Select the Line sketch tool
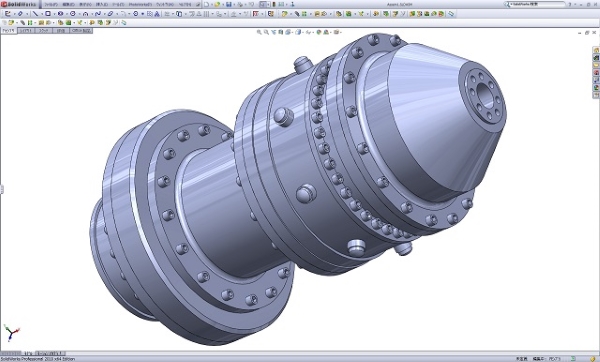Image resolution: width=600 pixels, height=362 pixels. tap(35, 14)
